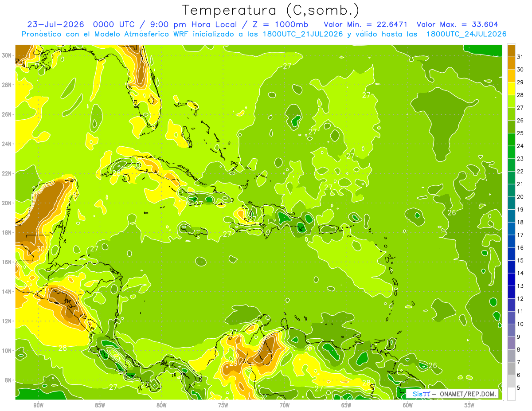Click the legend value label '24'

tap(520, 146)
